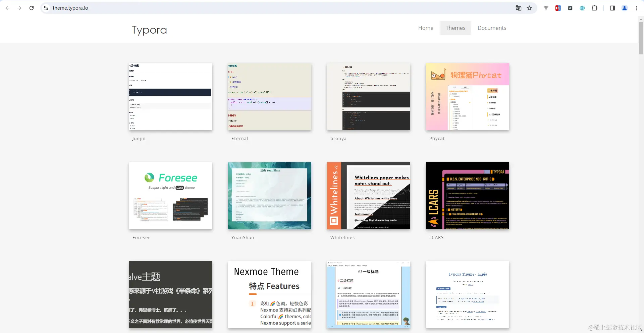This screenshot has height=333, width=644.
Task: Open the Chrome profile menu
Action: pyautogui.click(x=625, y=8)
